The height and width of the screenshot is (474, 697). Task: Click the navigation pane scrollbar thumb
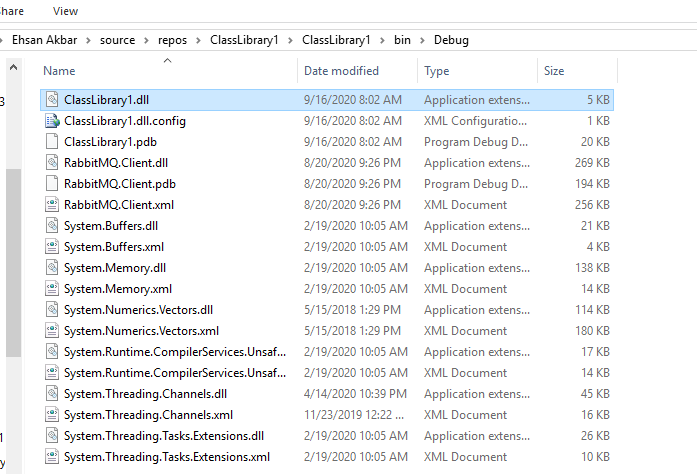click(x=14, y=262)
